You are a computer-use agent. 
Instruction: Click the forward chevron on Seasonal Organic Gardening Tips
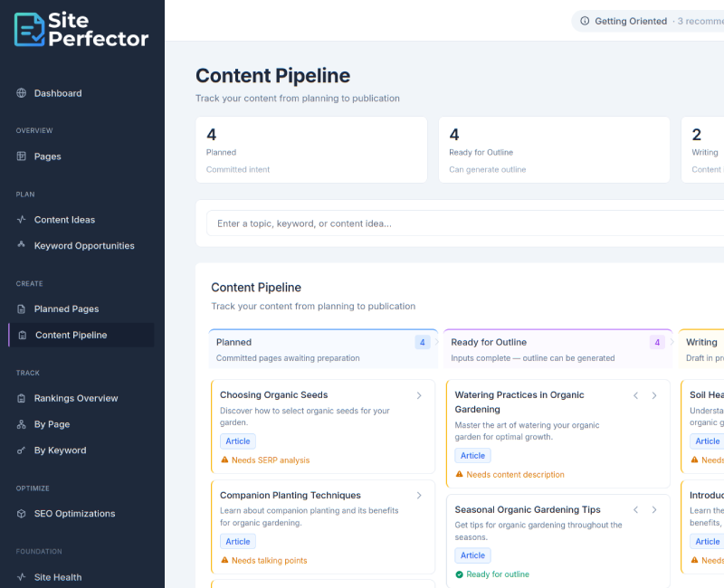click(654, 509)
